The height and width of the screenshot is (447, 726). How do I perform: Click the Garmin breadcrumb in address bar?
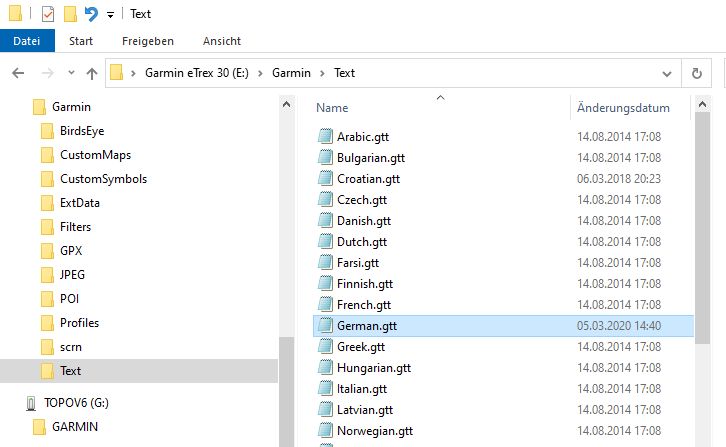pos(291,73)
